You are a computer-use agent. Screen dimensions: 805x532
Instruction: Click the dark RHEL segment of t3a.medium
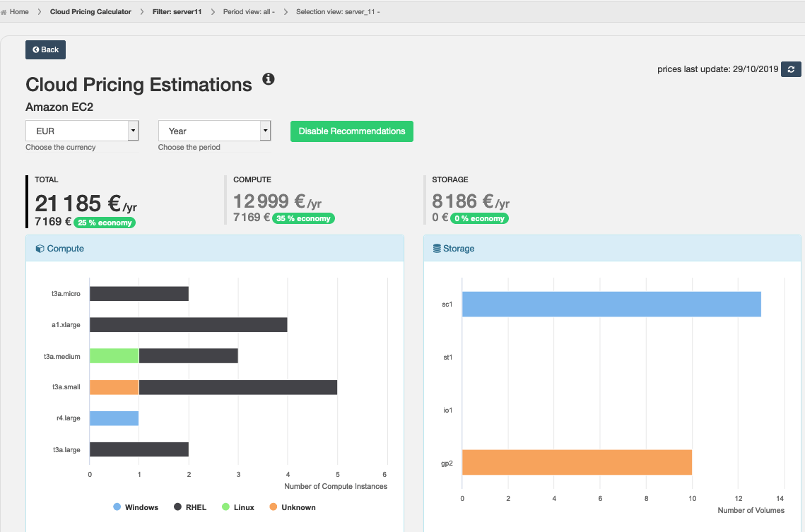[189, 356]
